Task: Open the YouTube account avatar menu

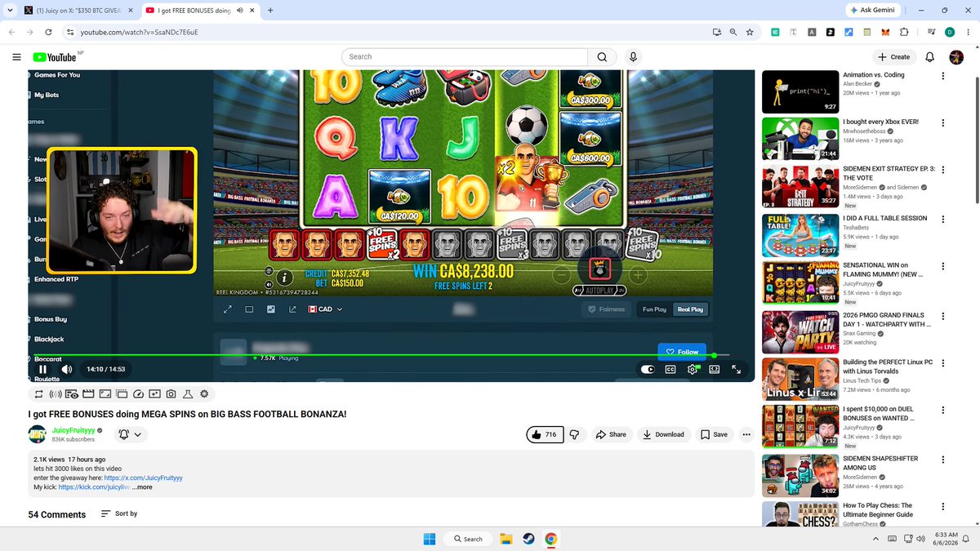Action: (956, 57)
